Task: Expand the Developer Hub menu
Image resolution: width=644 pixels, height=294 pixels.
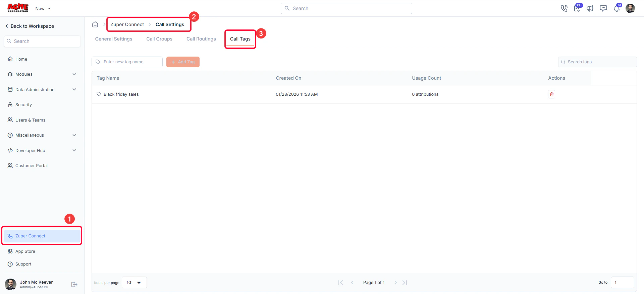Action: (42, 151)
